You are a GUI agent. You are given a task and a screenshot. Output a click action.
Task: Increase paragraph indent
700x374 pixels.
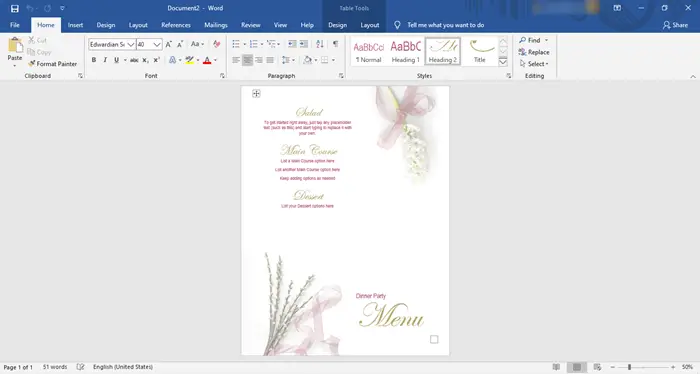(x=304, y=44)
